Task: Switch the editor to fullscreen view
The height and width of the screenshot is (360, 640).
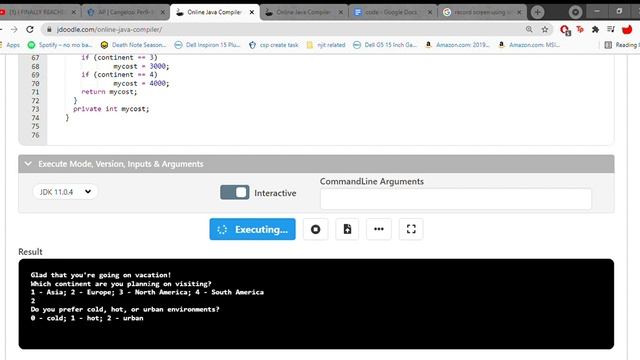Action: [411, 229]
